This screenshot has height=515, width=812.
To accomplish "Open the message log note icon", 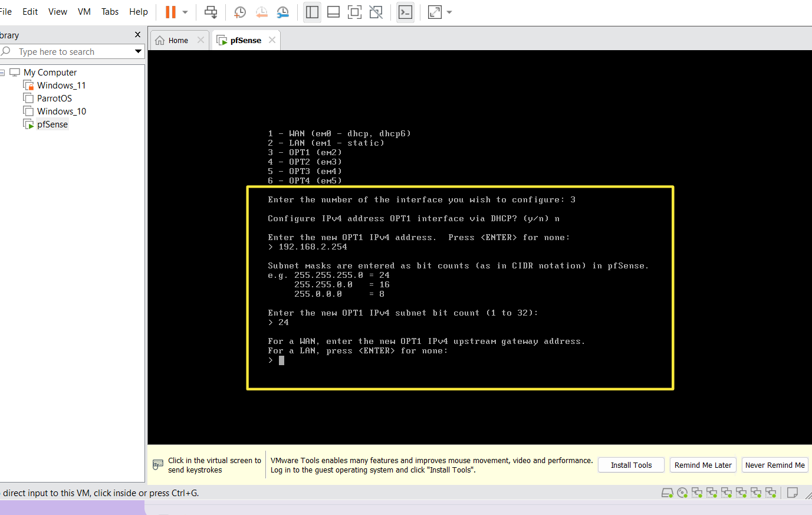I will [x=793, y=493].
